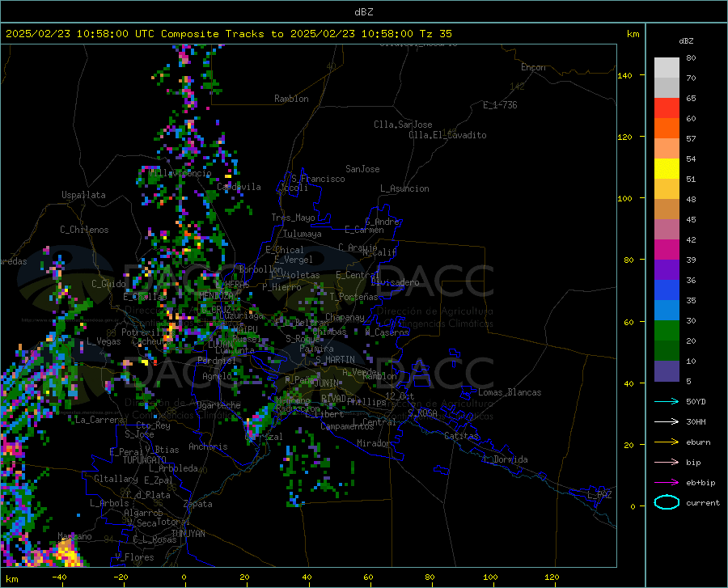Click the 5 dBZ dark purple swatch
Screen dimensions: 728x588
tap(667, 370)
